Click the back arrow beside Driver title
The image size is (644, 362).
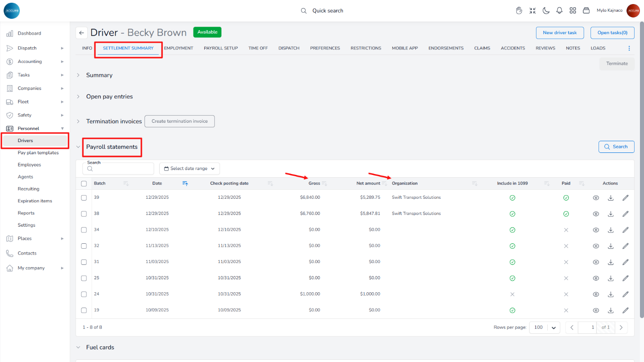pyautogui.click(x=81, y=33)
